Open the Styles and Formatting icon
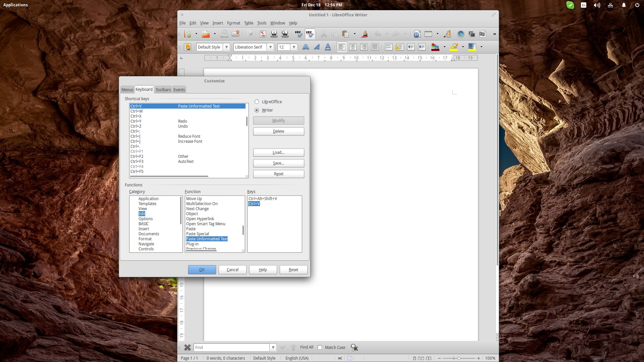 187,47
